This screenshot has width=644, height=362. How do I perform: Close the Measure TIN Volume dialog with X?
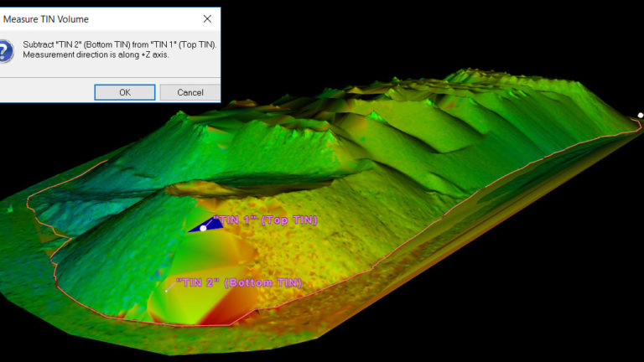coord(207,18)
